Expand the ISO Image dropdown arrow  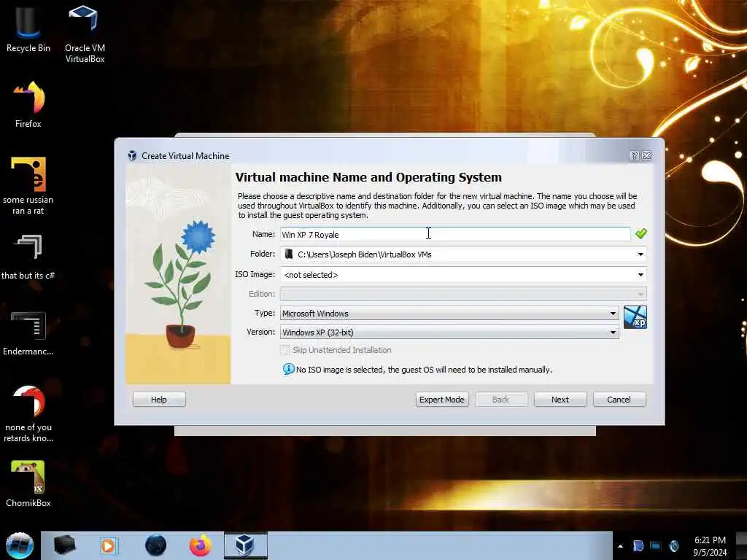click(640, 275)
